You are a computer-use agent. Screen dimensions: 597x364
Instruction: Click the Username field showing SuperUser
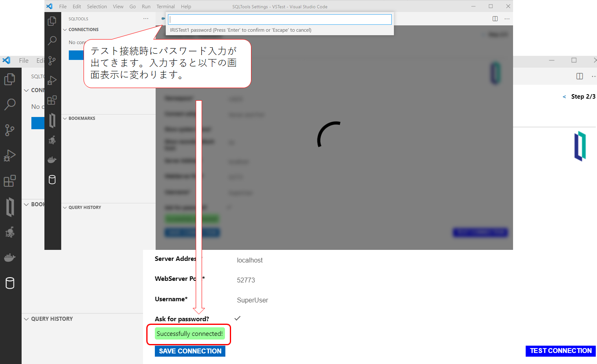point(253,300)
